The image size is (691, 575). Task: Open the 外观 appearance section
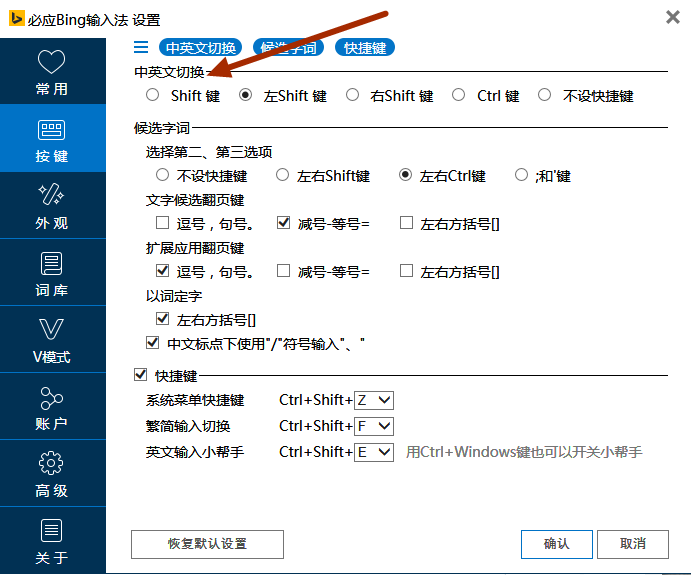[52, 206]
